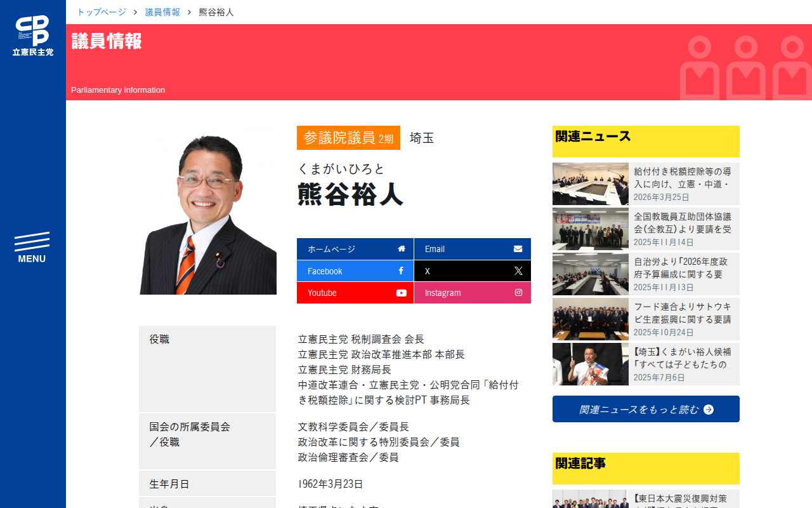The width and height of the screenshot is (812, 508).
Task: Open news thumbnail dated 2025年7月6日
Action: coord(591,364)
